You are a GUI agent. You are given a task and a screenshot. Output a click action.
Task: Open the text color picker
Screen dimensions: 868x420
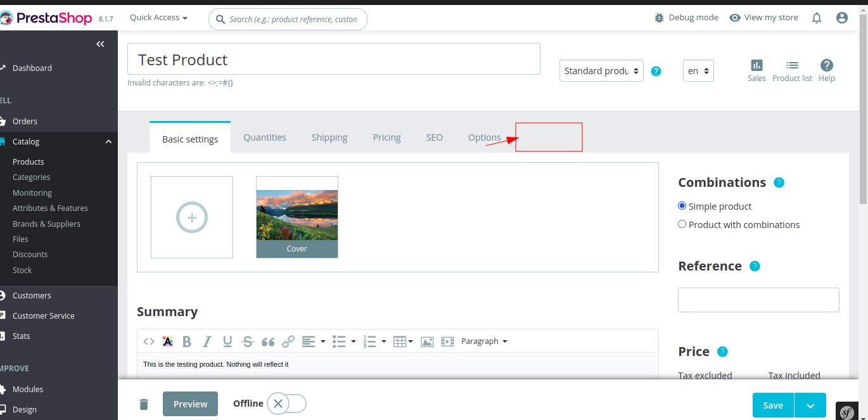(x=168, y=341)
